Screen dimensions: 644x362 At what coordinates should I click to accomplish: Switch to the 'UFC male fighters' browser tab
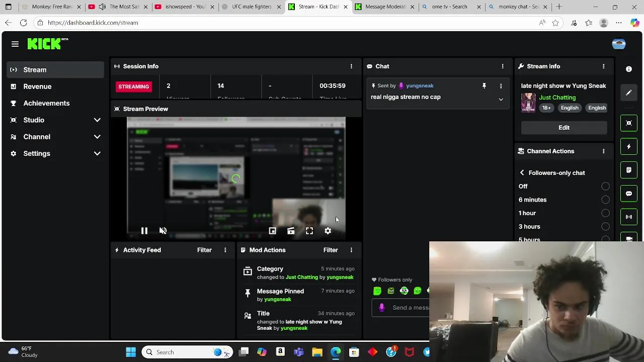coord(251,7)
